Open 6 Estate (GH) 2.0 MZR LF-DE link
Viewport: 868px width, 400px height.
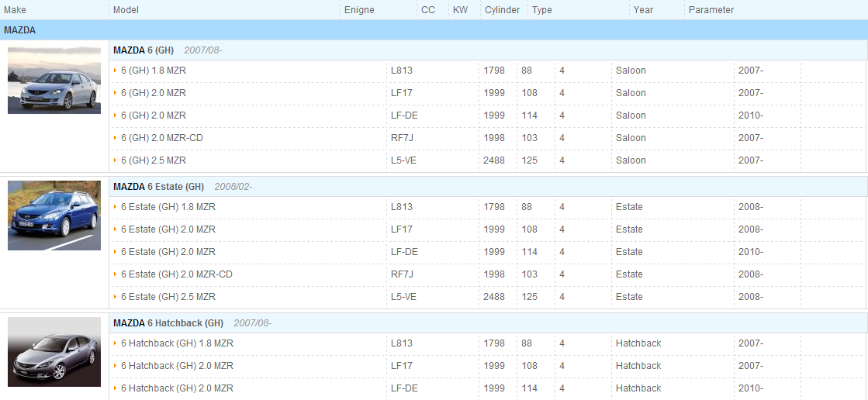pos(168,252)
